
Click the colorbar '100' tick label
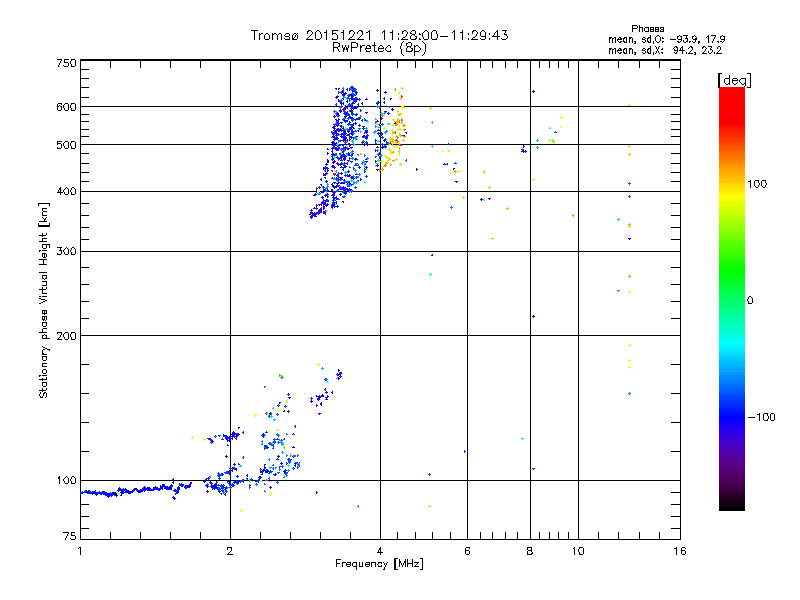[x=757, y=184]
